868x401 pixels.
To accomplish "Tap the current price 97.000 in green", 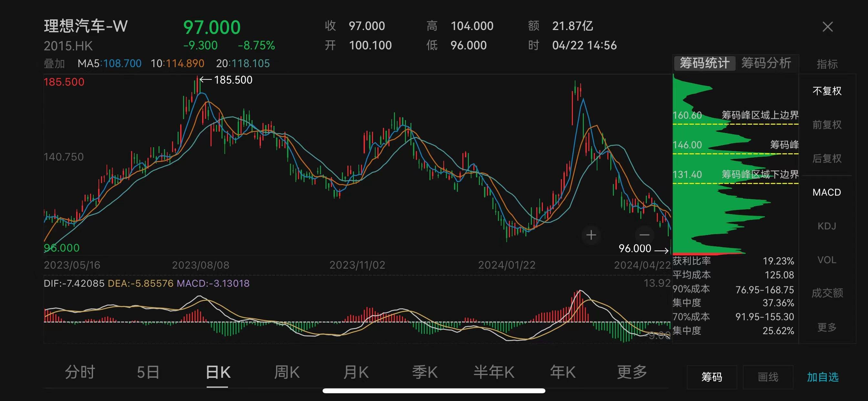I will pyautogui.click(x=212, y=27).
